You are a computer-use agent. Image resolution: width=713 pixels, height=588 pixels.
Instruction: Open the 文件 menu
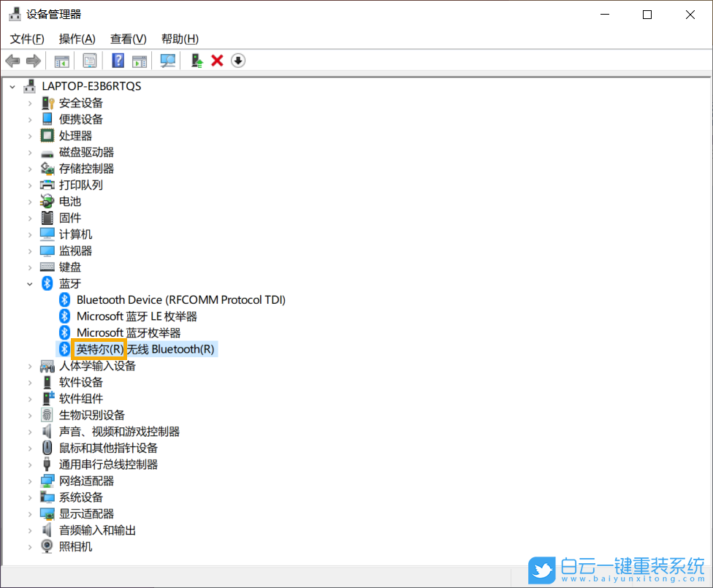click(26, 39)
